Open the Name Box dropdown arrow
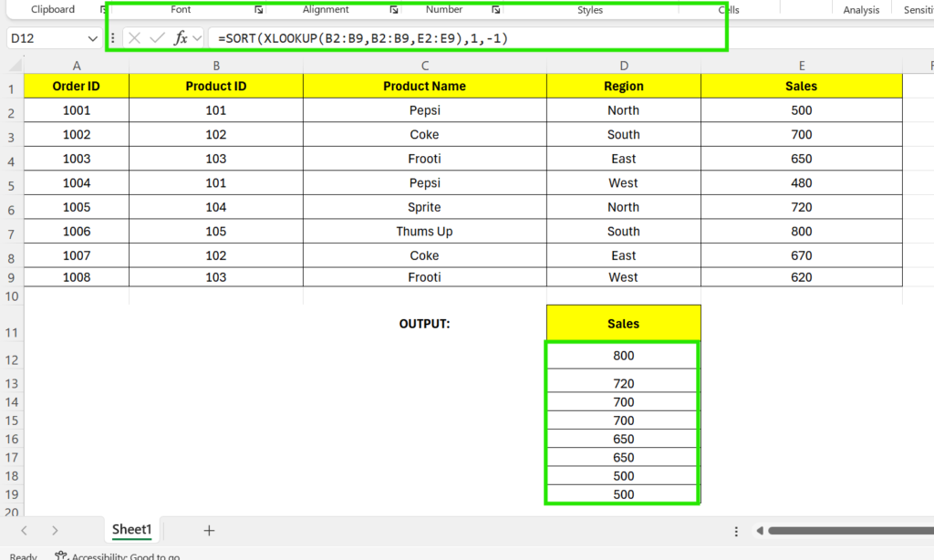Screen dimensions: 934x560 tap(92, 38)
